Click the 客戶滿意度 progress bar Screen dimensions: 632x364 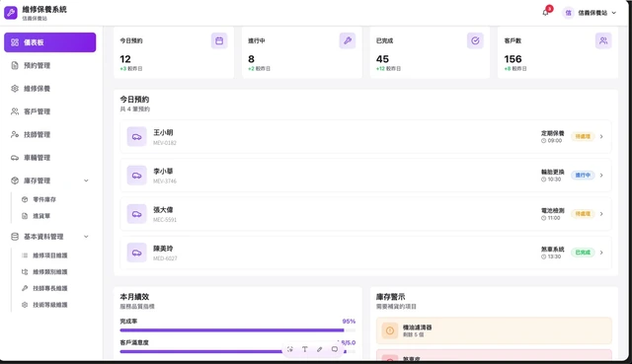238,351
